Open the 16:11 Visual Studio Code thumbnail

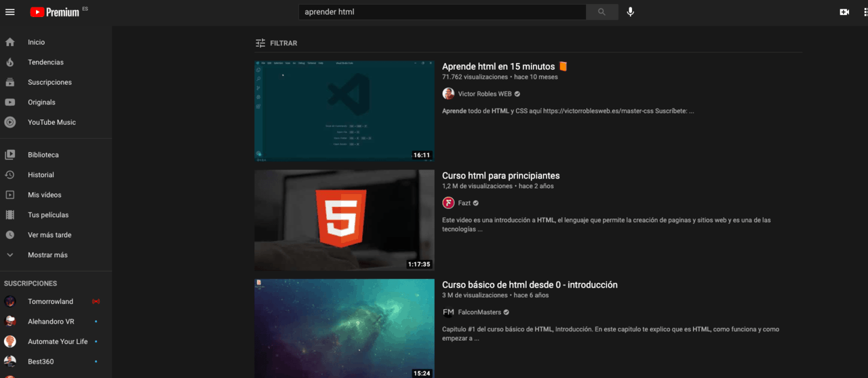point(344,111)
